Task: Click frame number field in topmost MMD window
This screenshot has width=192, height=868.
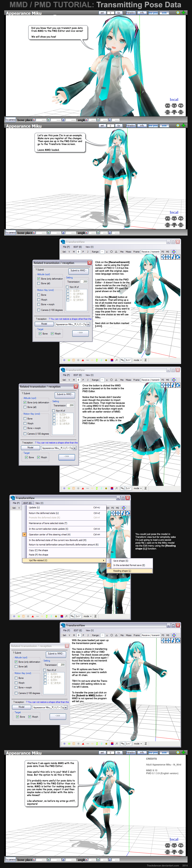Action: point(110,13)
